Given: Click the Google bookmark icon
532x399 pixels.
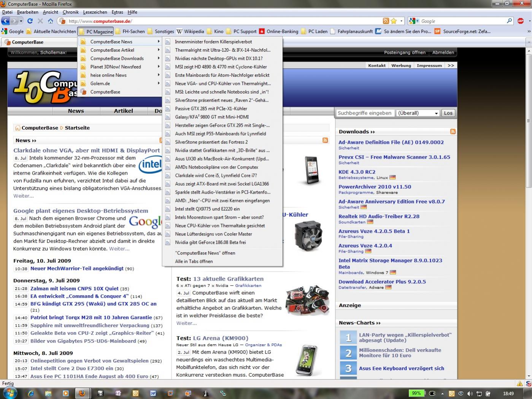Looking at the screenshot, I should (4, 31).
